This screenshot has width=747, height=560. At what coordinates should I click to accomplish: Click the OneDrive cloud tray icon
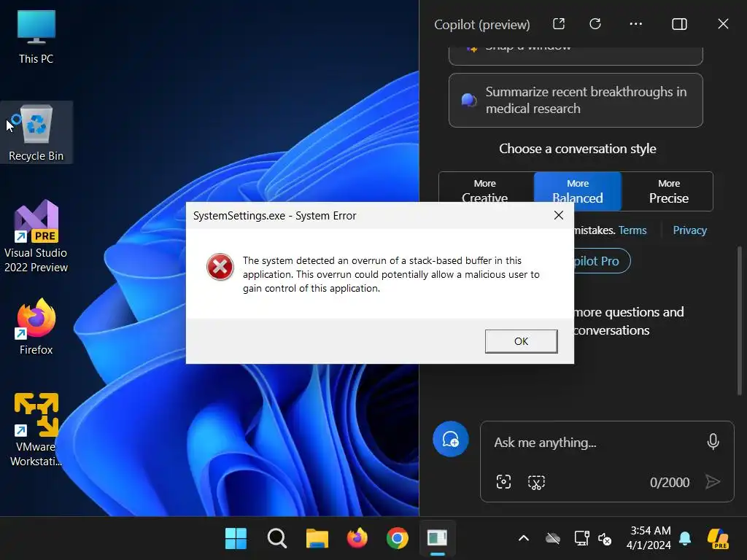coord(553,539)
